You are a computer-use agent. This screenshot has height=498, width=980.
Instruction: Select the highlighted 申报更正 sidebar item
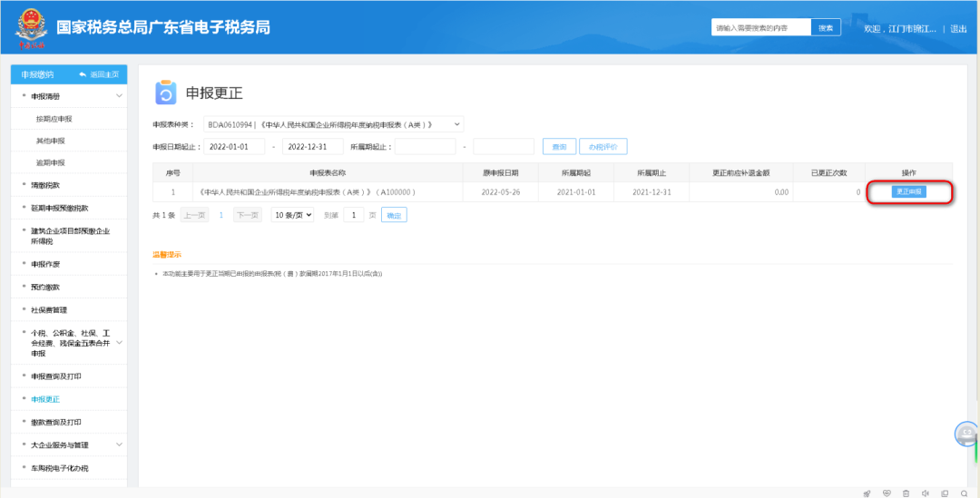click(45, 398)
